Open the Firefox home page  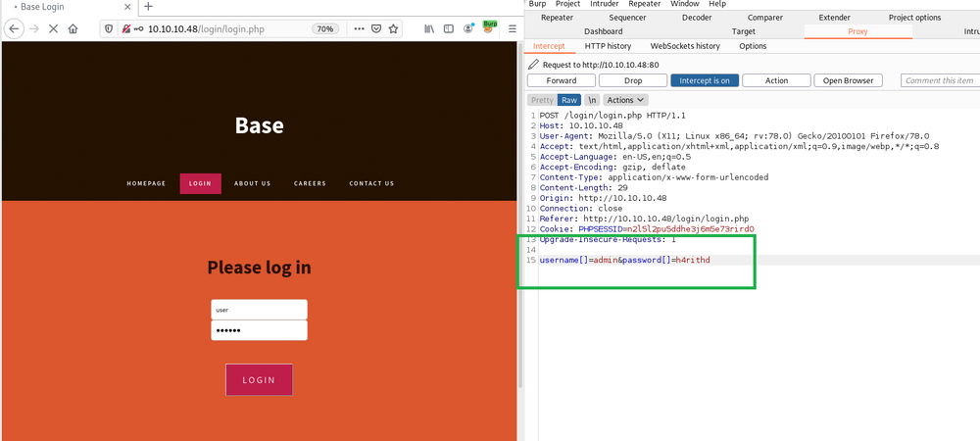pyautogui.click(x=73, y=28)
